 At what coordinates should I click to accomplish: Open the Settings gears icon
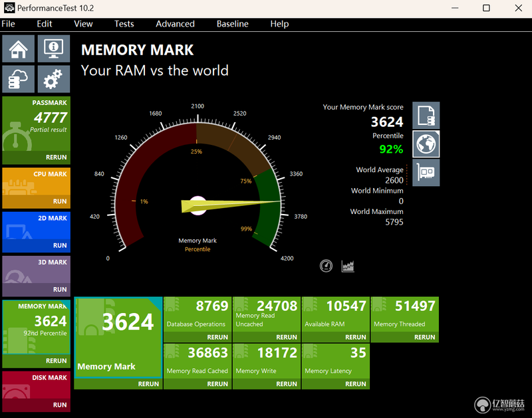(54, 79)
